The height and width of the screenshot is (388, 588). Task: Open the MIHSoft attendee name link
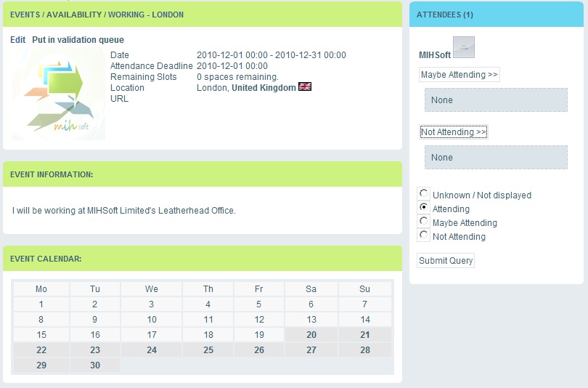tap(434, 54)
